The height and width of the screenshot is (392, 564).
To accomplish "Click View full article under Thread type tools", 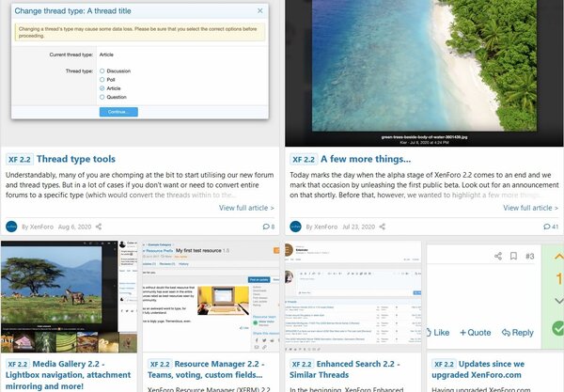I will pos(246,208).
